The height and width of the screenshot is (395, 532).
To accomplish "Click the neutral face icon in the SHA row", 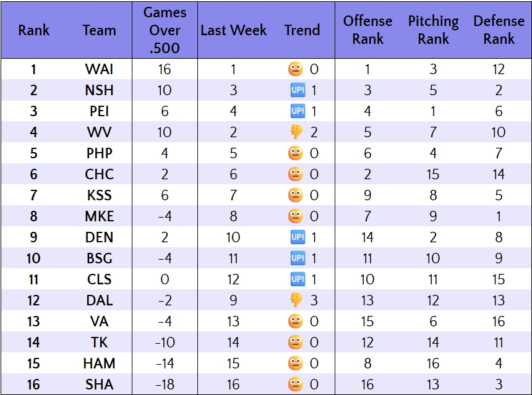I will [x=296, y=384].
